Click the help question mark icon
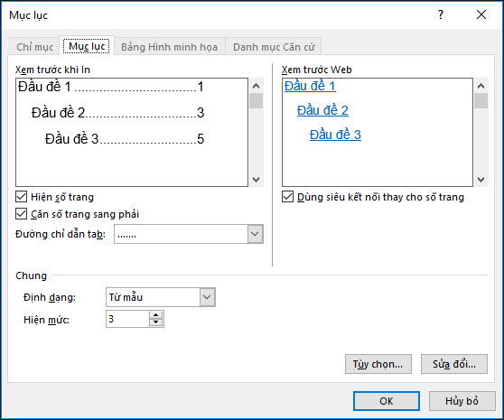This screenshot has width=504, height=420. (441, 14)
